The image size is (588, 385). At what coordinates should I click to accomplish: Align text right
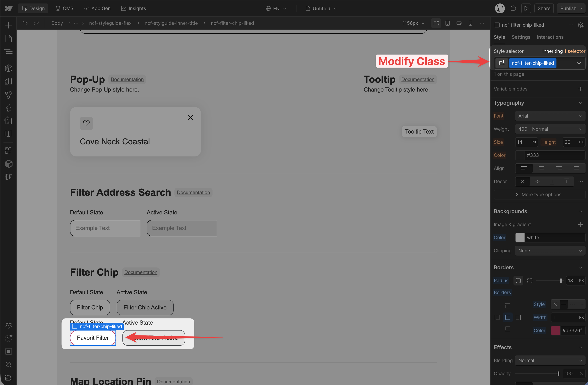click(x=559, y=168)
